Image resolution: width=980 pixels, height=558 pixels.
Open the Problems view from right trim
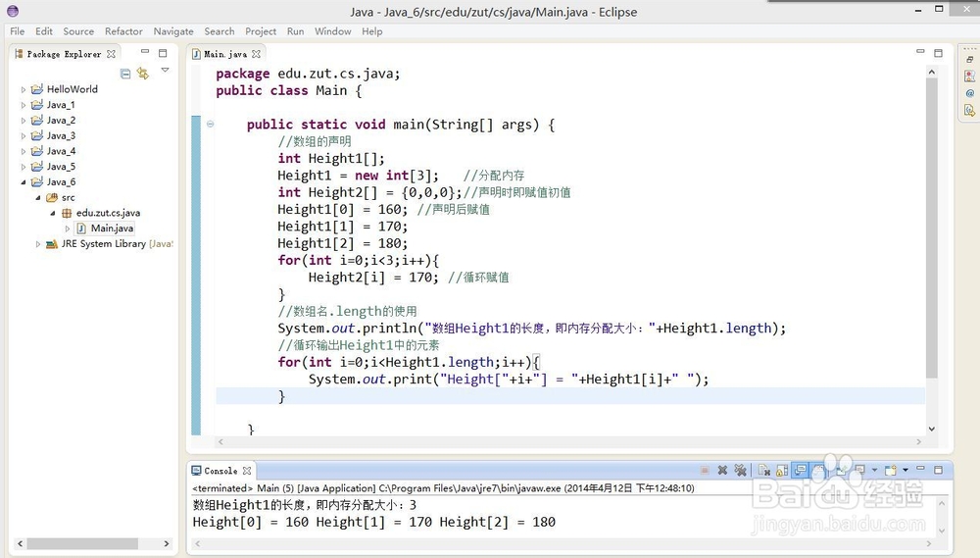[969, 76]
